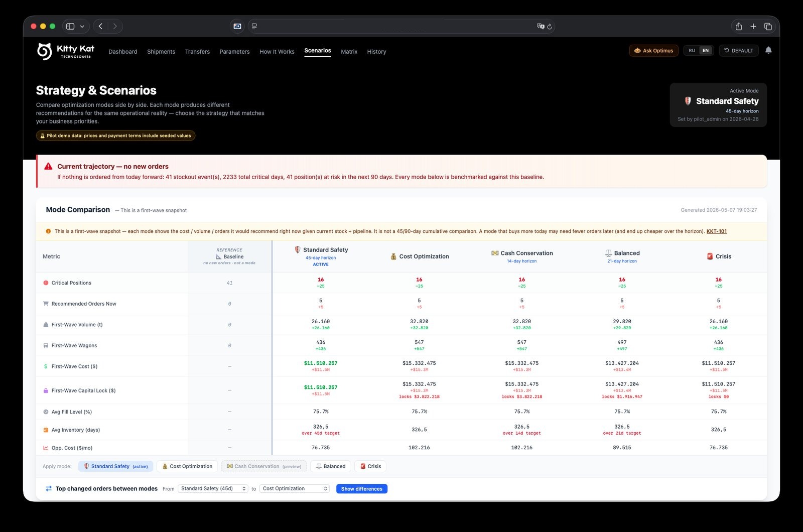803x532 pixels.
Task: Go back with the browser back arrow
Action: click(x=101, y=26)
